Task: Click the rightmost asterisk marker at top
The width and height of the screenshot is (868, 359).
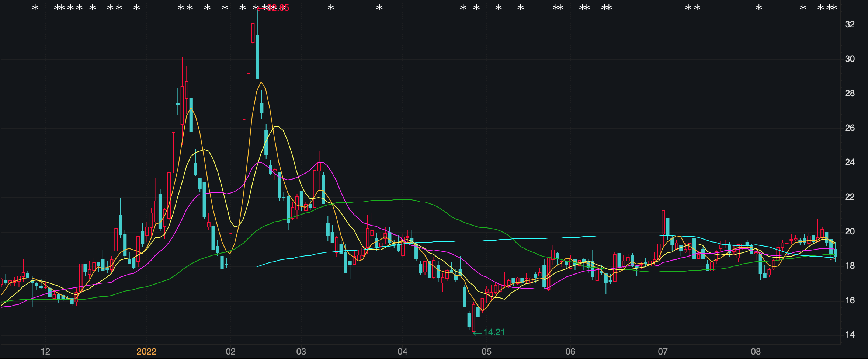Action: (x=834, y=8)
